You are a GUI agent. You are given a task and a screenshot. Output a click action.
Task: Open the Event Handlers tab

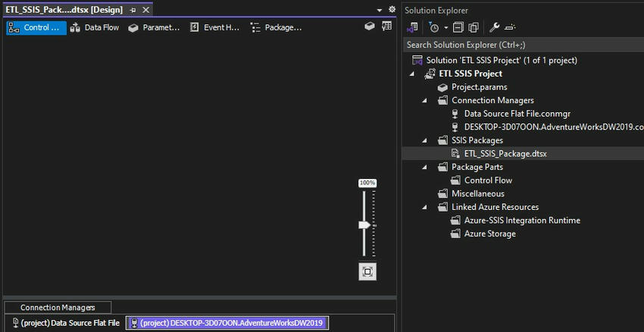[x=214, y=27]
